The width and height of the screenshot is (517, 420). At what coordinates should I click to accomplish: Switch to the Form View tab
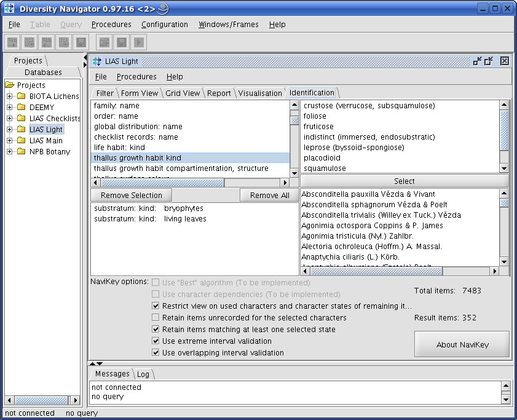tap(140, 93)
